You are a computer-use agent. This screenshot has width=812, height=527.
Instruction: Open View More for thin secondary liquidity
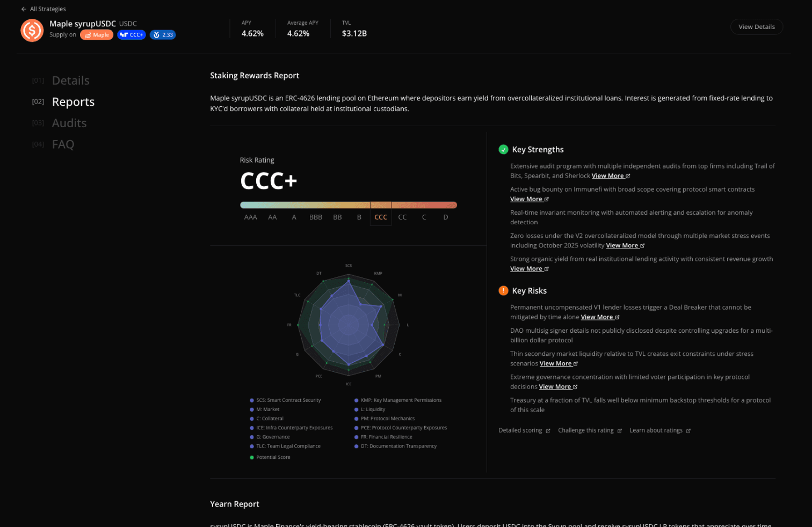[559, 364]
